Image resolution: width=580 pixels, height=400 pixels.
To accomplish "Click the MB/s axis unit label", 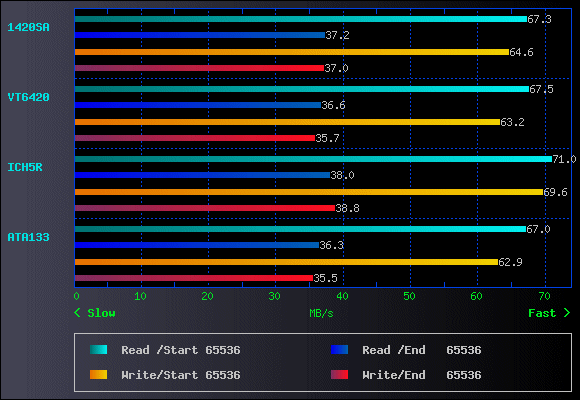I will coord(321,313).
